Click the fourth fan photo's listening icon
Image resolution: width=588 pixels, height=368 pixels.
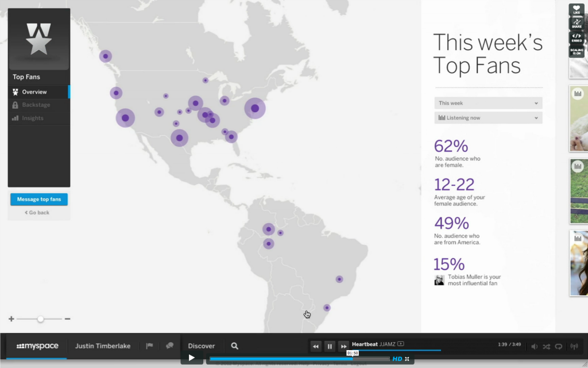[578, 238]
